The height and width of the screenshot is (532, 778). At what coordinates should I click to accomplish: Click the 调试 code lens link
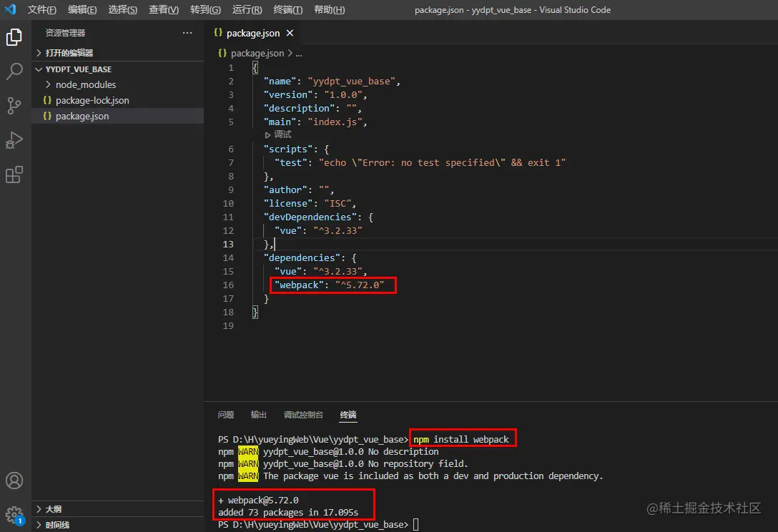[x=282, y=134]
